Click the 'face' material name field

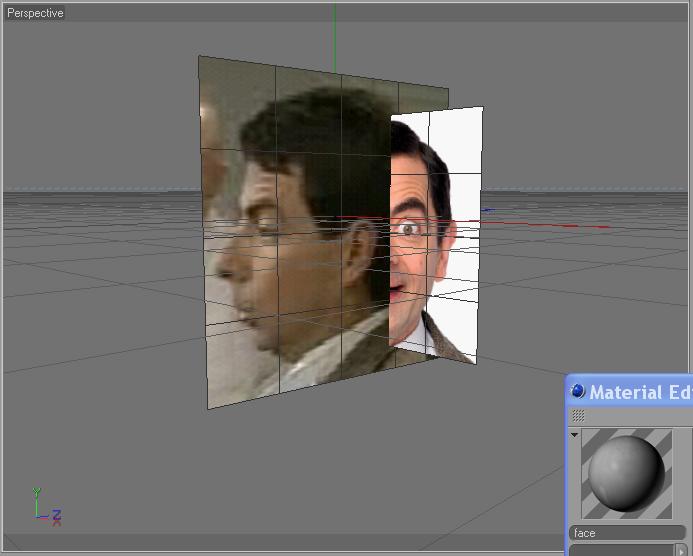[628, 533]
